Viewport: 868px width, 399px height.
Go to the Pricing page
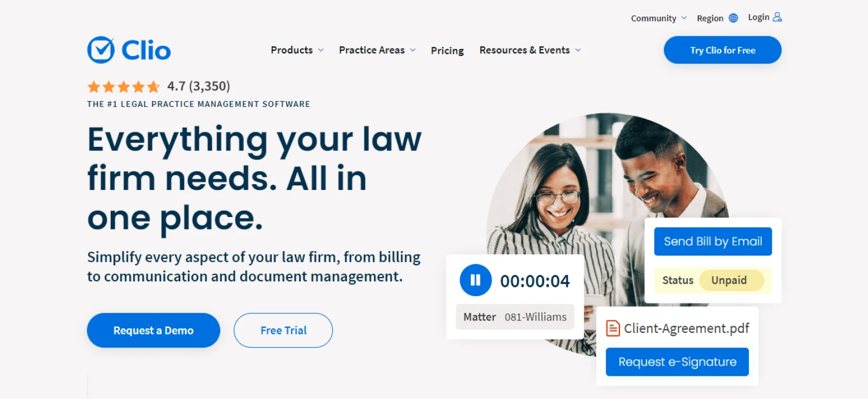pyautogui.click(x=447, y=51)
